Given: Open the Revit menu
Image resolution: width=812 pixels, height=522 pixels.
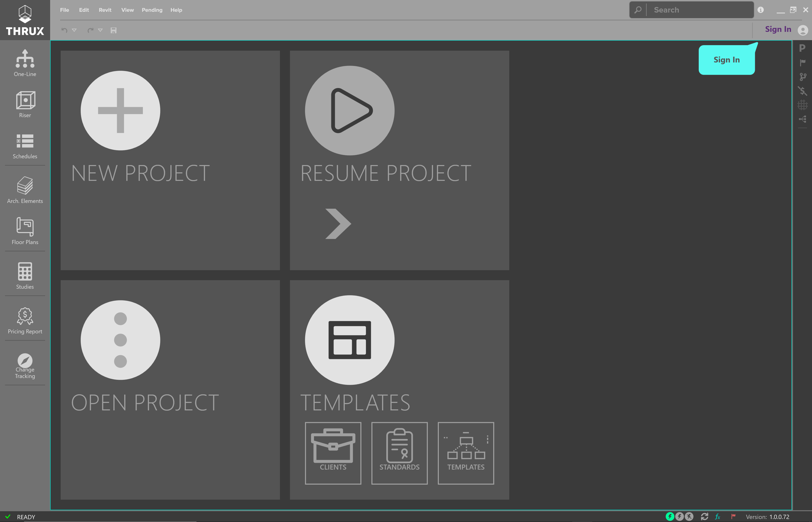Looking at the screenshot, I should click(x=105, y=10).
